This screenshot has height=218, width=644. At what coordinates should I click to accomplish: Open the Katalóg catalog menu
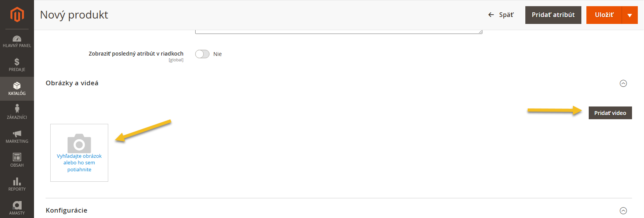[x=17, y=88]
